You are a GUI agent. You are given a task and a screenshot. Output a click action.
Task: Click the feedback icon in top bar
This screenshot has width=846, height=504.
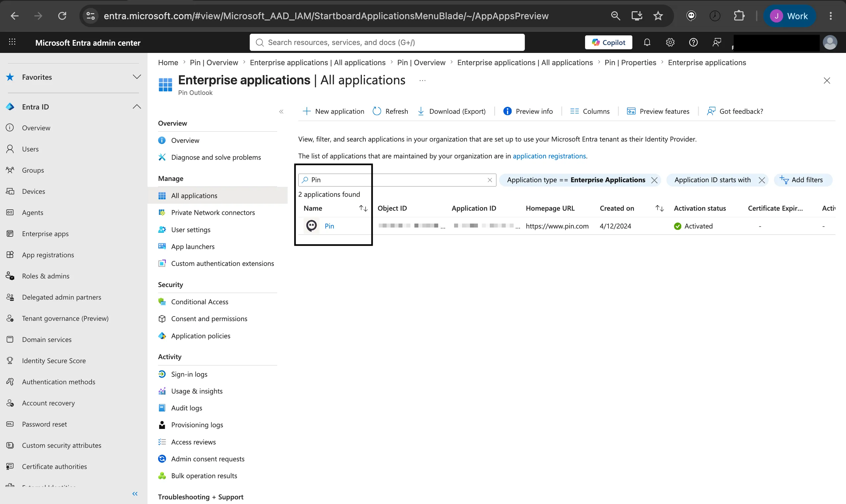click(x=717, y=42)
